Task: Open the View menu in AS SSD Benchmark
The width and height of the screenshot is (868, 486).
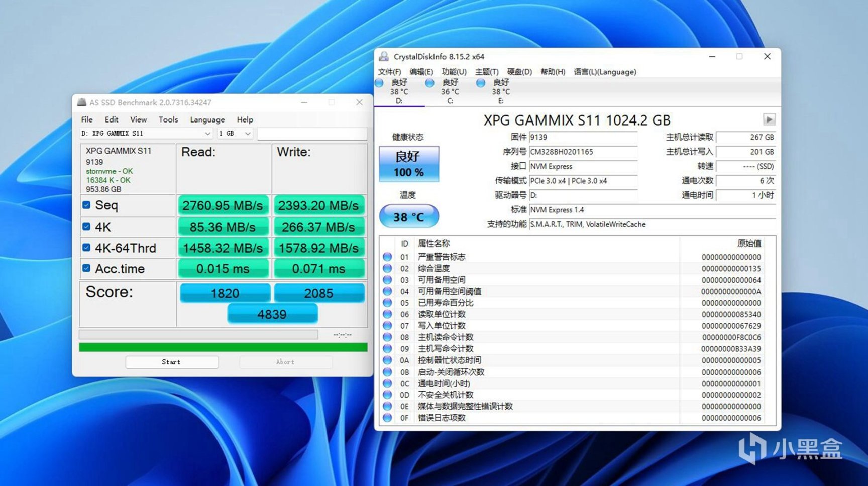Action: pyautogui.click(x=139, y=119)
